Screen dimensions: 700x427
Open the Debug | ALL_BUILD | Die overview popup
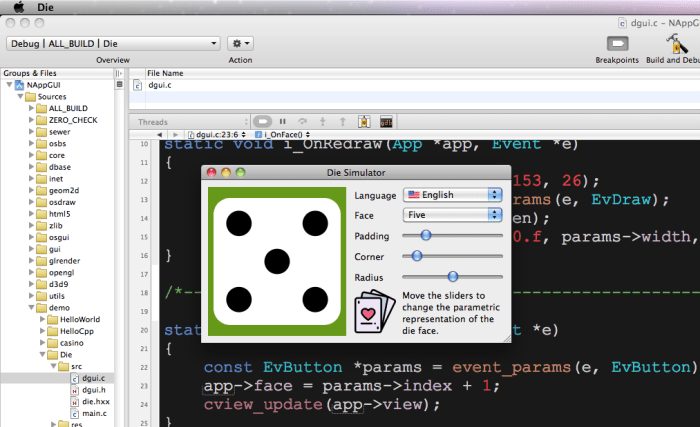[113, 43]
